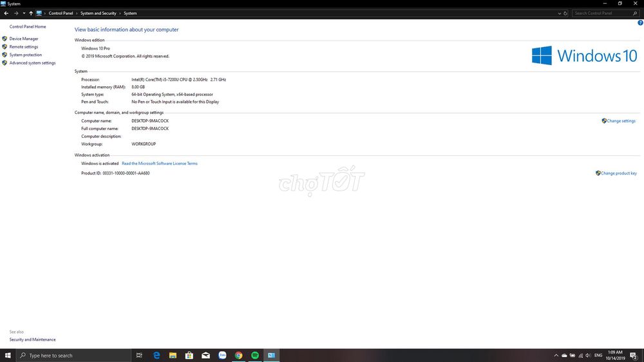Refresh the Control Panel page
Image resolution: width=644 pixels, height=362 pixels.
[565, 13]
